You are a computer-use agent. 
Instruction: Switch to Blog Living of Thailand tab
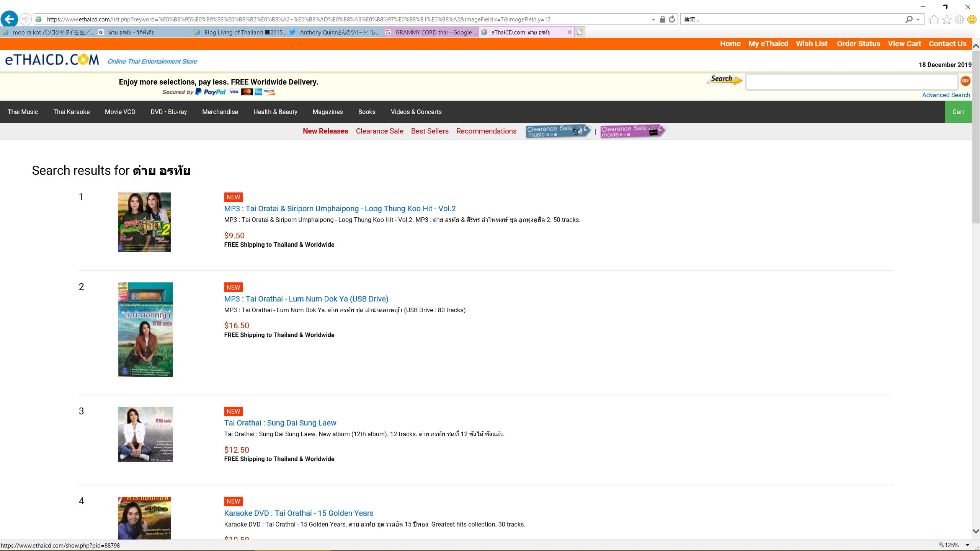coord(239,32)
